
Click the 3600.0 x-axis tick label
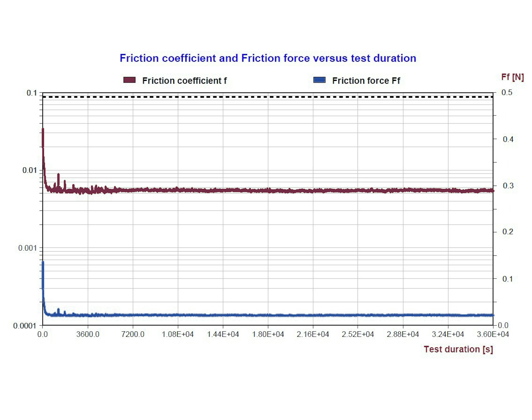(x=88, y=334)
